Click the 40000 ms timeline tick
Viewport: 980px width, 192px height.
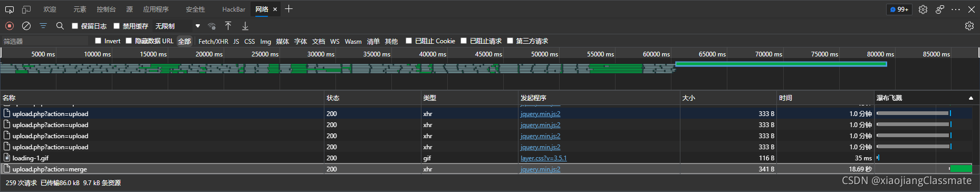[433, 54]
